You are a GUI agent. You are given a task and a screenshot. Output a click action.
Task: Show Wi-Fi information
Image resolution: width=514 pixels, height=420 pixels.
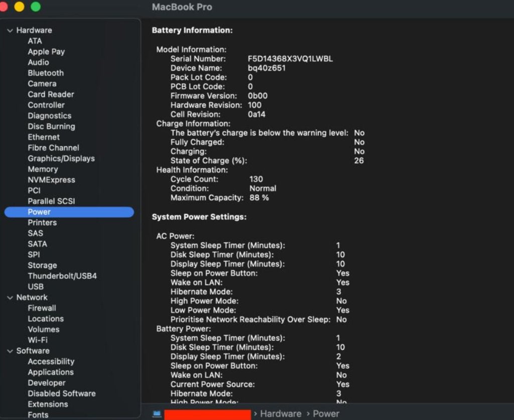38,340
